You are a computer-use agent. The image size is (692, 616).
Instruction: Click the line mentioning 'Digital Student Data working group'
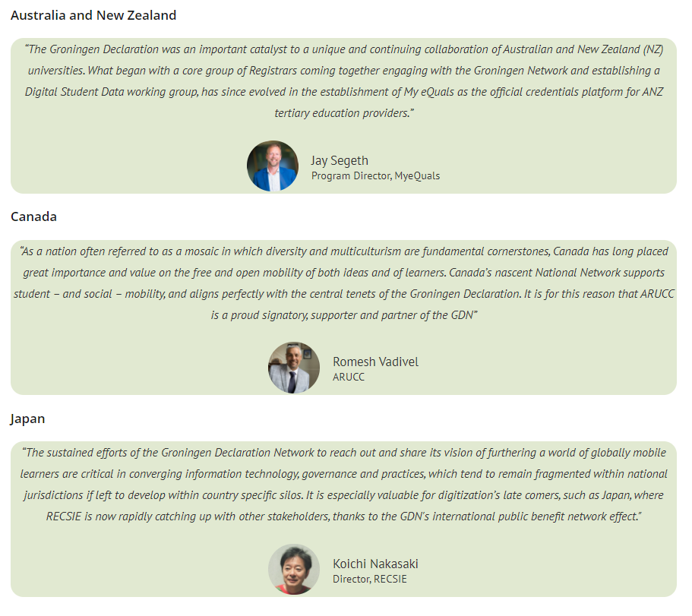point(344,92)
